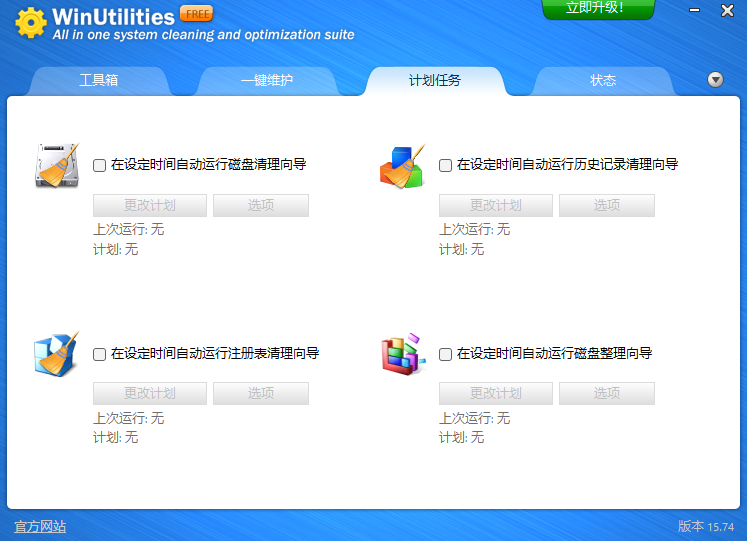Screen dimensions: 747x541
Task: Check the scheduled 磁盘整理向导 box
Action: coord(445,354)
